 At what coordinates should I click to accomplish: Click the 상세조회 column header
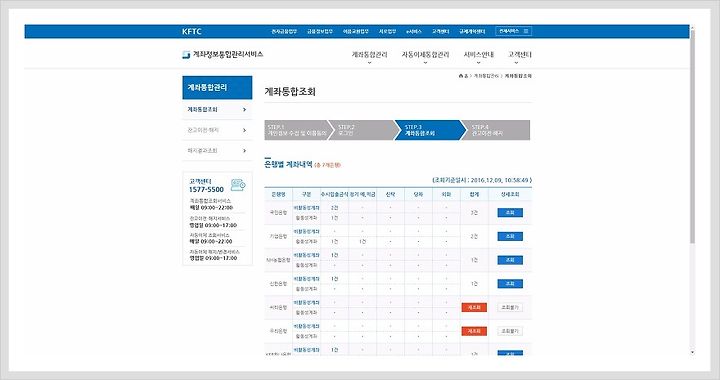[x=510, y=195]
